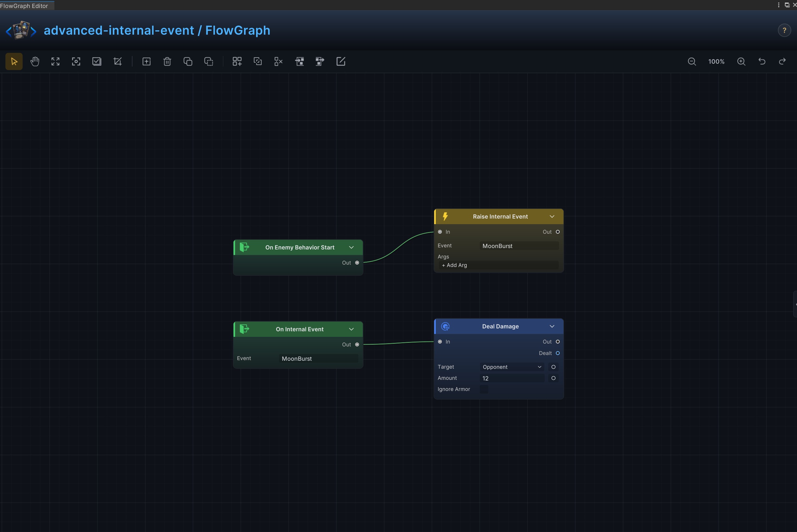
Task: Click the Out port of Raise Internal Event
Action: [x=558, y=232]
